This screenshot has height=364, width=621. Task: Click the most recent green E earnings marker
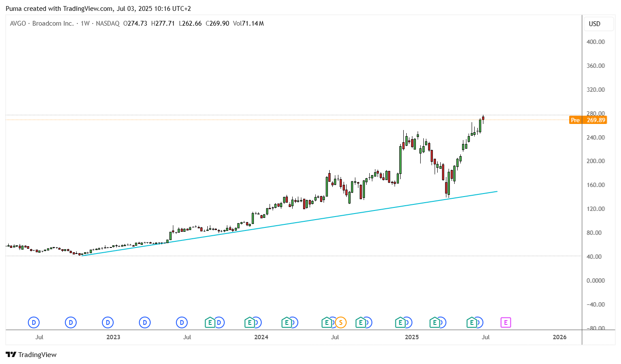[472, 323]
